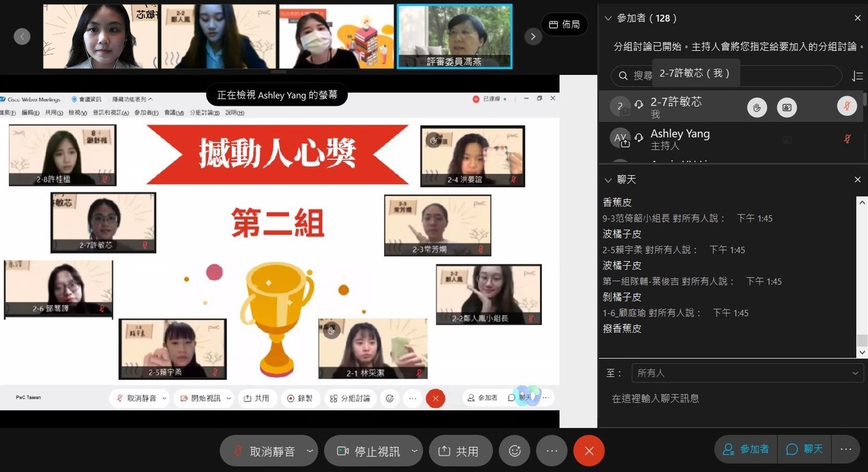The width and height of the screenshot is (868, 472).
Task: Open the 共用 share icon on the bottom toolbar
Action: (460, 450)
